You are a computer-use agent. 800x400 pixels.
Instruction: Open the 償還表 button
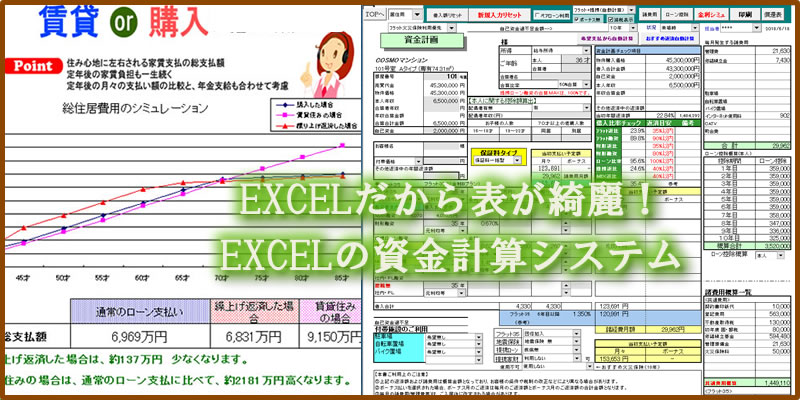pyautogui.click(x=774, y=14)
